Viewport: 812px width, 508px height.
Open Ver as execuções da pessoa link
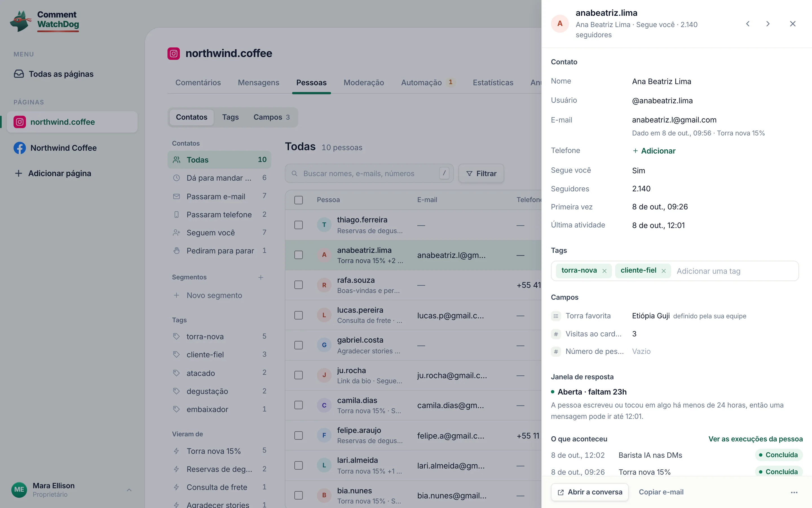pyautogui.click(x=755, y=439)
